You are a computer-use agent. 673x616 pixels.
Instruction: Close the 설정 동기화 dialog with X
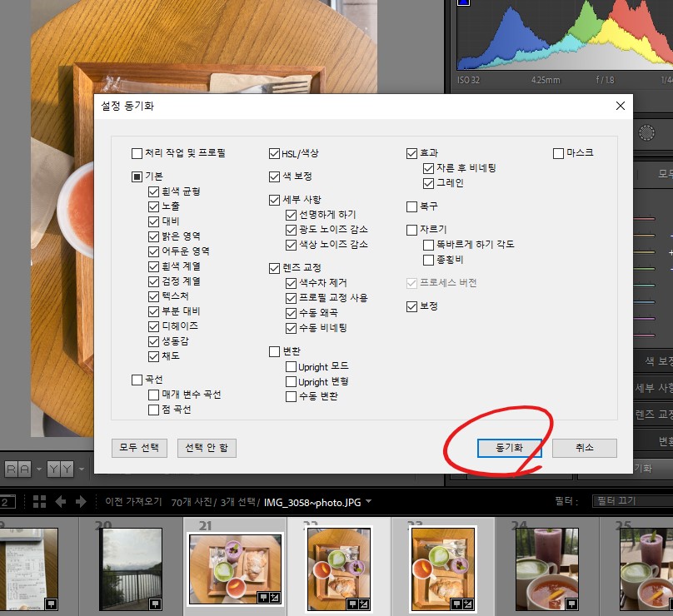click(x=619, y=107)
